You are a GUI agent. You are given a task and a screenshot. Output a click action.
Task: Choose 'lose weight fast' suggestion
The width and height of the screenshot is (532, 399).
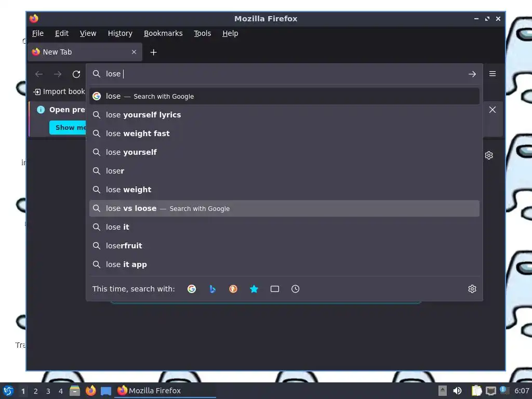pyautogui.click(x=284, y=134)
